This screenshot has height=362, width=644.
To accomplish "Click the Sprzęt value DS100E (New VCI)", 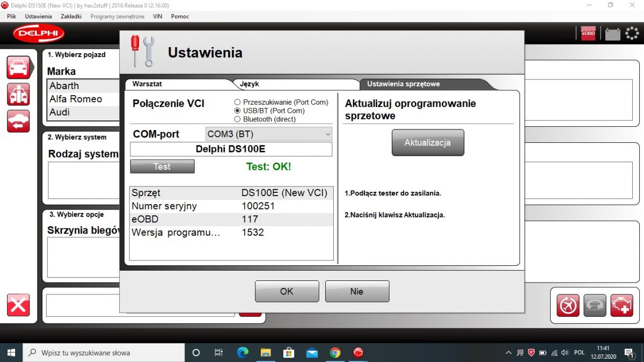I will [284, 193].
